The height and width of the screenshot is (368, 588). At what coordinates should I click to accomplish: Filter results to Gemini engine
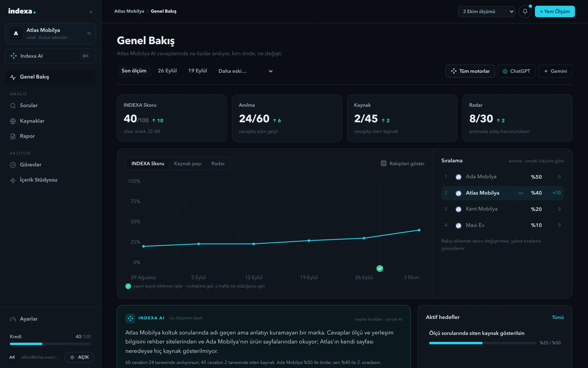(x=555, y=71)
